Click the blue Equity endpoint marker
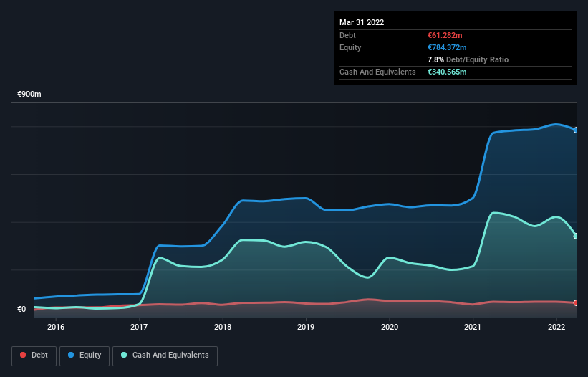Screen dimensions: 588x377 pyautogui.click(x=576, y=130)
